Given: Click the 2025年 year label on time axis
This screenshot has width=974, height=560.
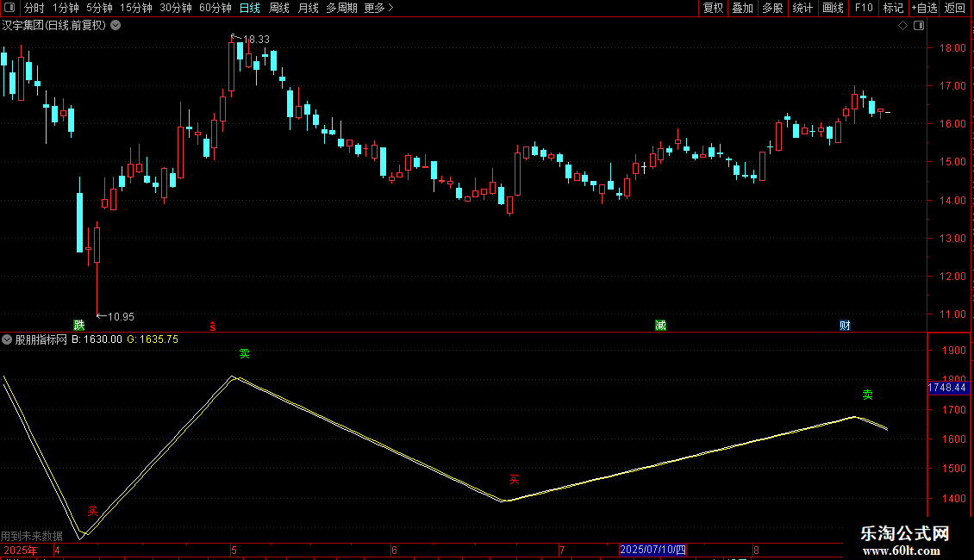Looking at the screenshot, I should coord(20,550).
